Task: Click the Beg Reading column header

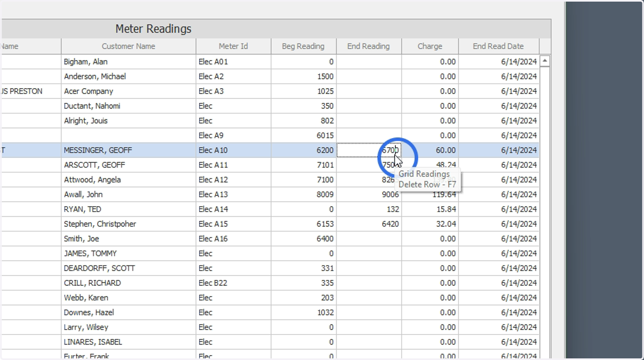Action: [303, 46]
